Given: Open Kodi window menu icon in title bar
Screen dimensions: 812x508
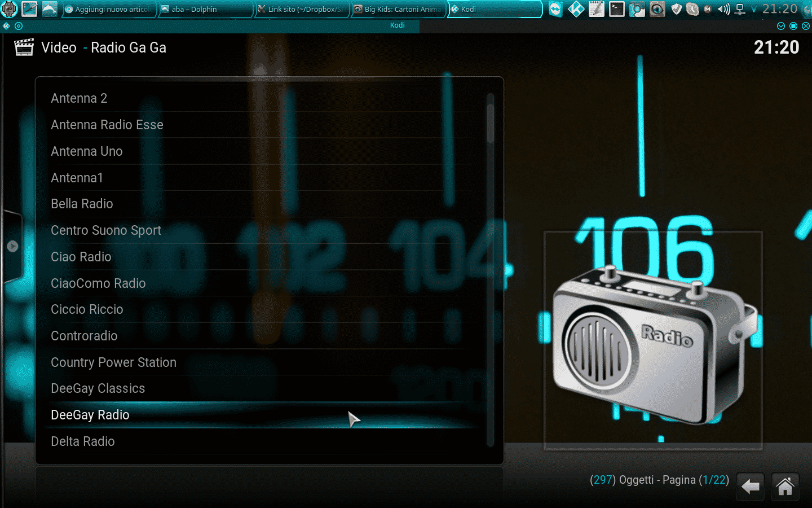Looking at the screenshot, I should pos(6,26).
